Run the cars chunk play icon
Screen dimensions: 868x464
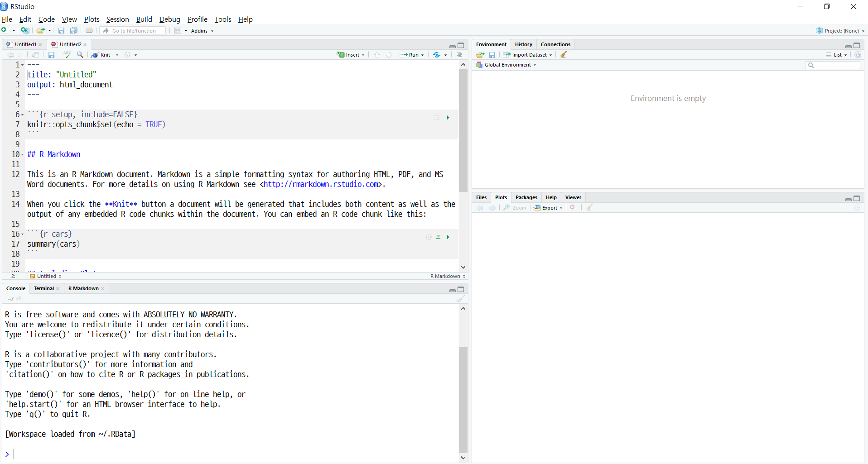pyautogui.click(x=448, y=237)
